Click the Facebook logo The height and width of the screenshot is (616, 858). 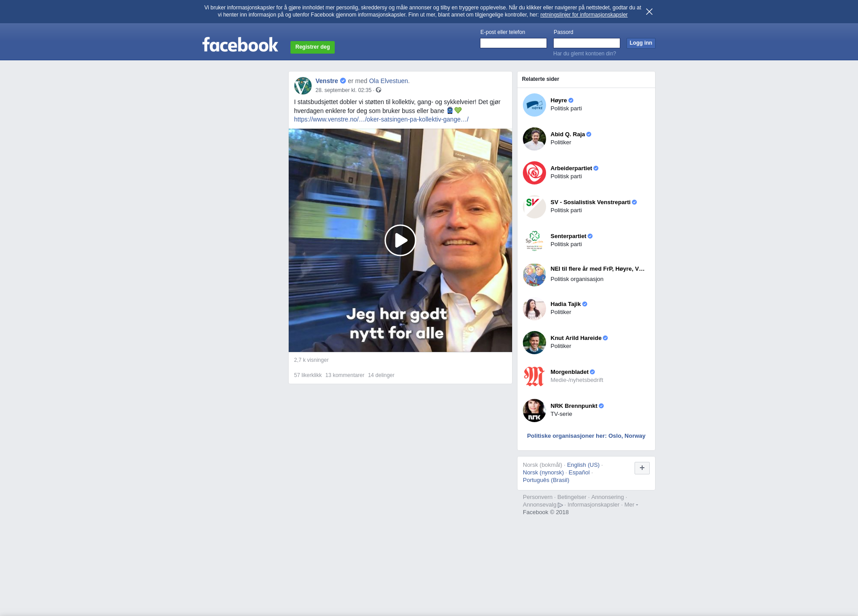240,45
